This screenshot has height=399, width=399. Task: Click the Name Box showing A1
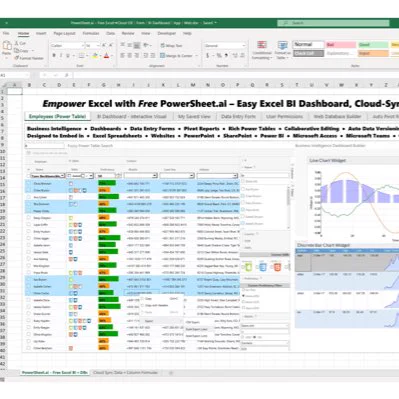pos(15,75)
